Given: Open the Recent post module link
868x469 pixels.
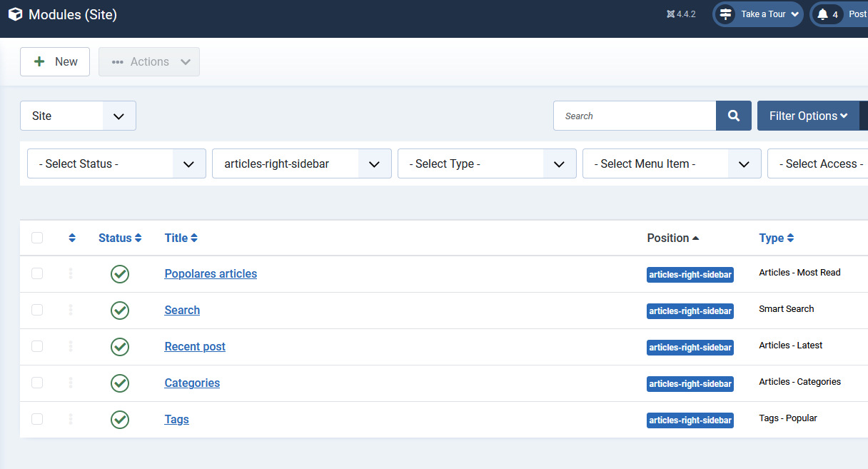Looking at the screenshot, I should tap(195, 347).
